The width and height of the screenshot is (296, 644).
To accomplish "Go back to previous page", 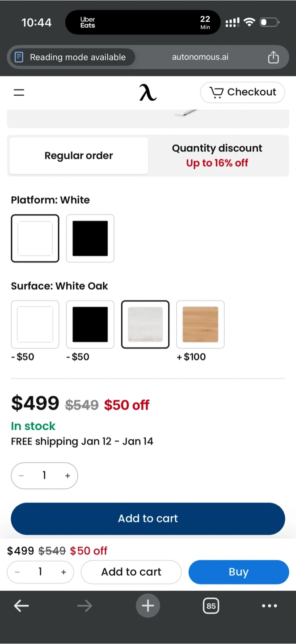I will coord(21,606).
